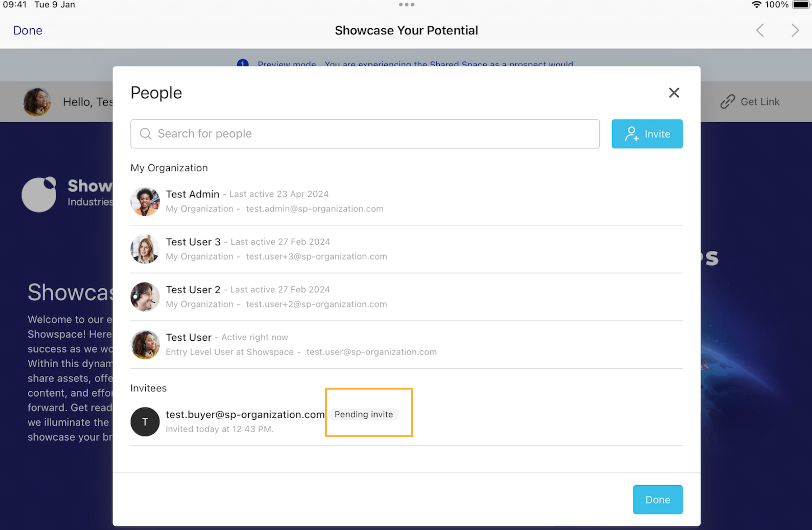This screenshot has height=530, width=812.
Task: Click the T invitee avatar icon
Action: click(145, 422)
